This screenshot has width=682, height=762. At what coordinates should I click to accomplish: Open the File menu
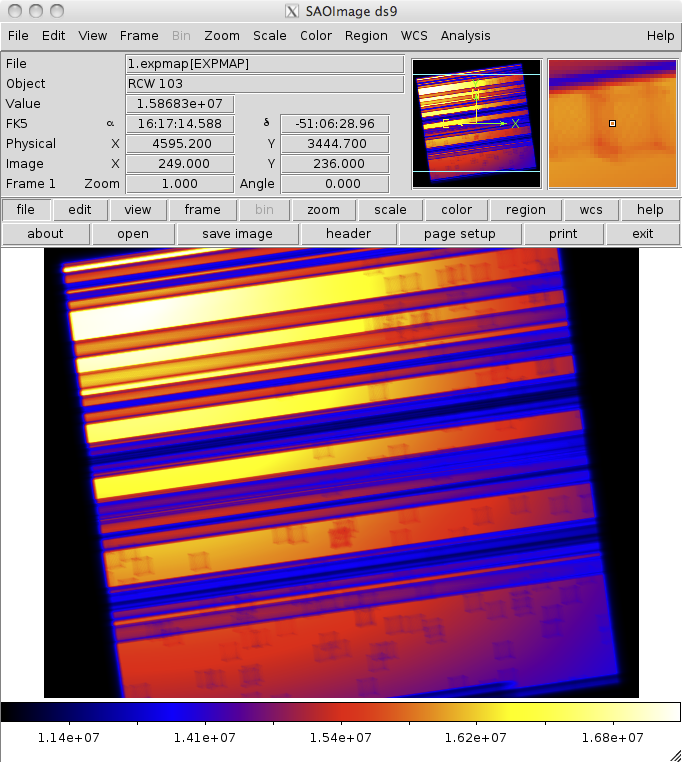tap(17, 35)
